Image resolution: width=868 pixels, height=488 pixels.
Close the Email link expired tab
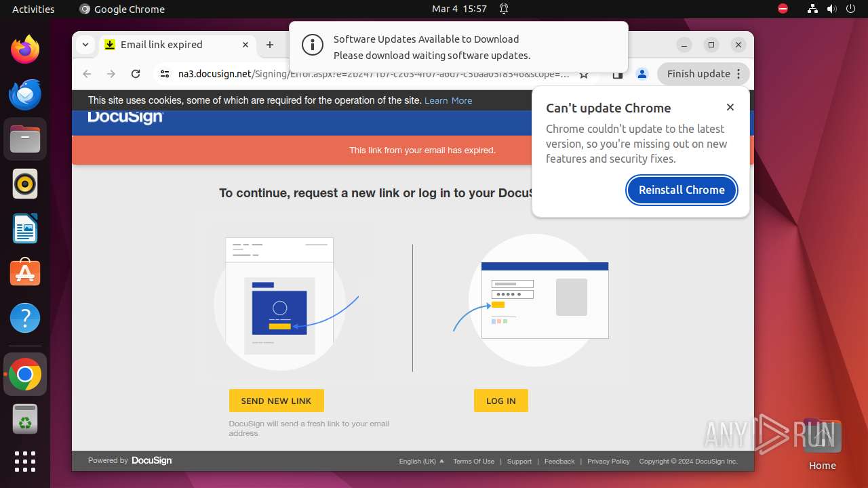tap(245, 45)
